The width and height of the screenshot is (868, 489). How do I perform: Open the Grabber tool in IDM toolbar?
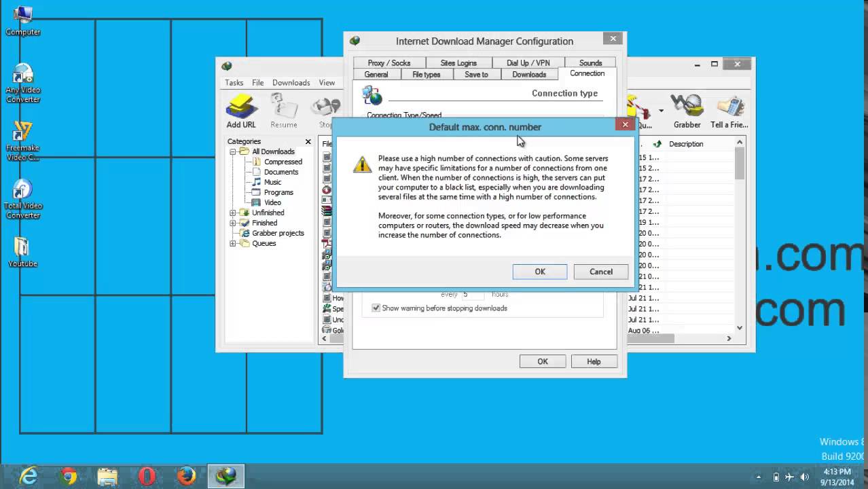tap(687, 111)
